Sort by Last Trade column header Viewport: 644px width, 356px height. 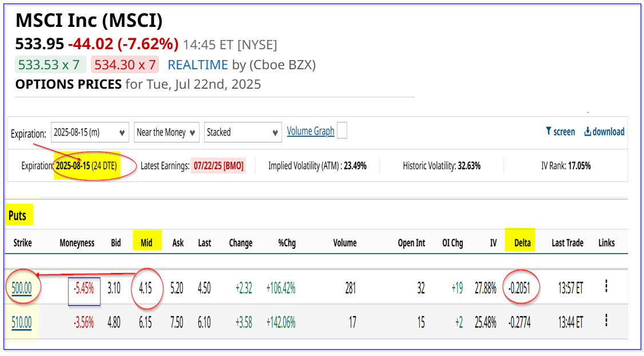[567, 243]
